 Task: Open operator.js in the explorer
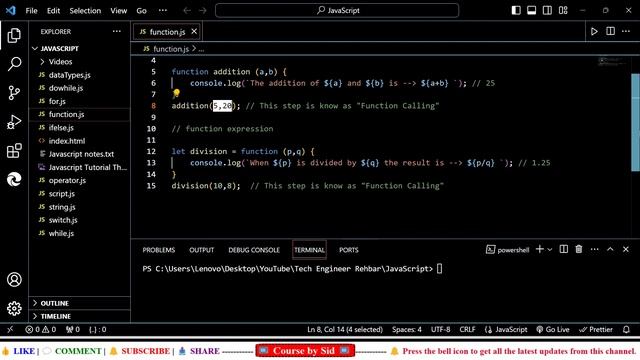click(x=67, y=180)
